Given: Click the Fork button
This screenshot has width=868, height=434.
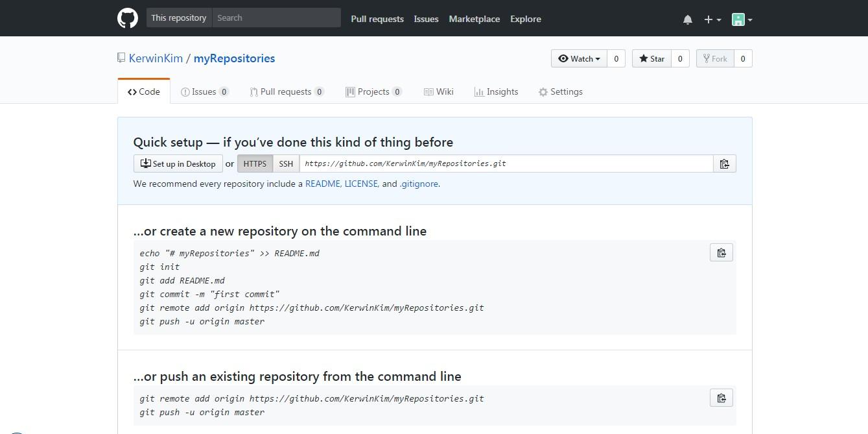Looking at the screenshot, I should [x=715, y=58].
